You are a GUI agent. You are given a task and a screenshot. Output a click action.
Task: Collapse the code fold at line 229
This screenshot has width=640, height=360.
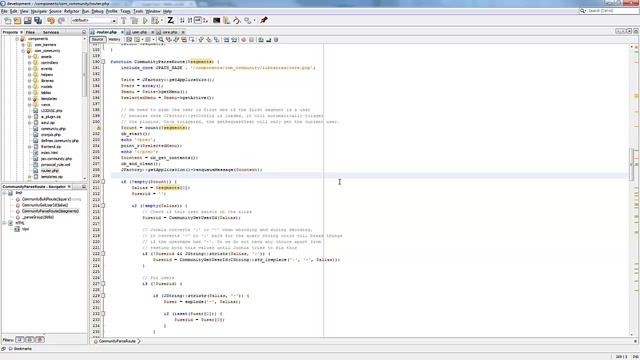(x=103, y=296)
